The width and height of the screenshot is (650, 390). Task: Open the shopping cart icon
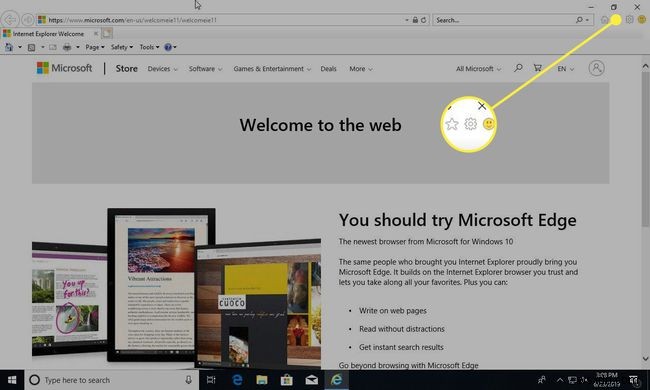(x=538, y=68)
